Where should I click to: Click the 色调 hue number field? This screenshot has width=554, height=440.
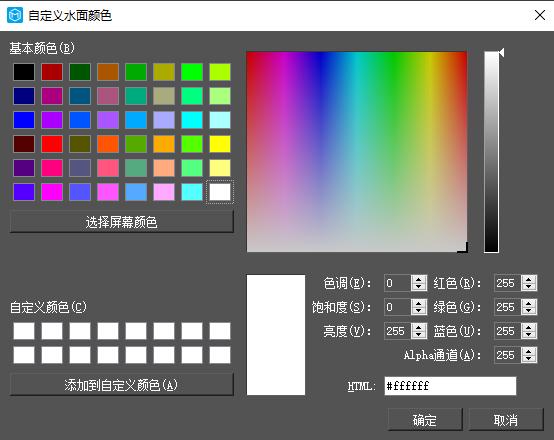point(397,283)
